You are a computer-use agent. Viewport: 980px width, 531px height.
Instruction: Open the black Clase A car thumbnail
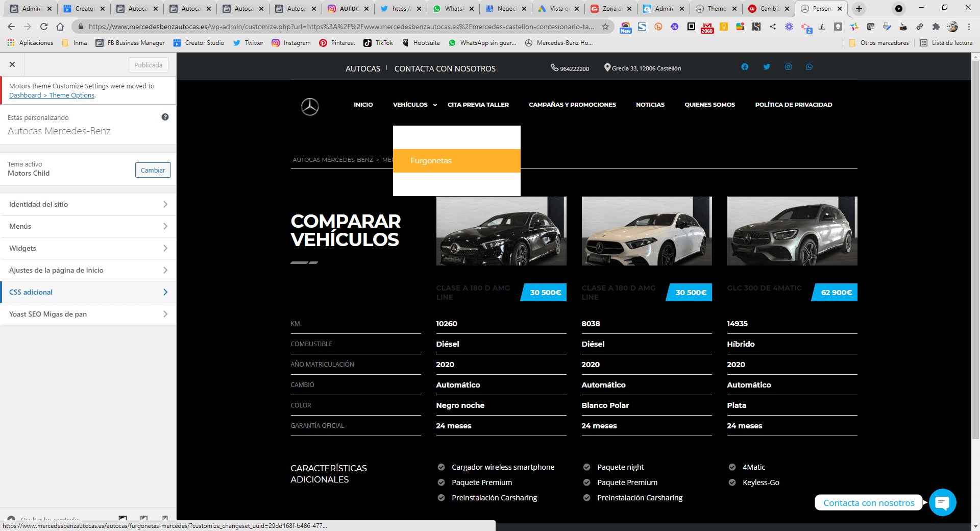tap(501, 231)
